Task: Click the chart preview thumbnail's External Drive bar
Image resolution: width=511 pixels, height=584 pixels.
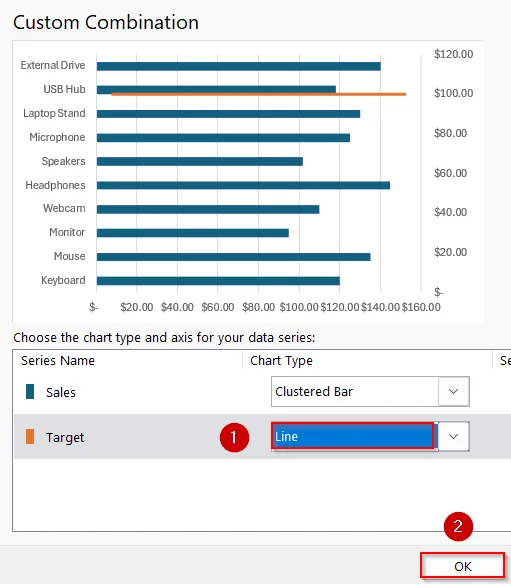Action: pyautogui.click(x=238, y=66)
